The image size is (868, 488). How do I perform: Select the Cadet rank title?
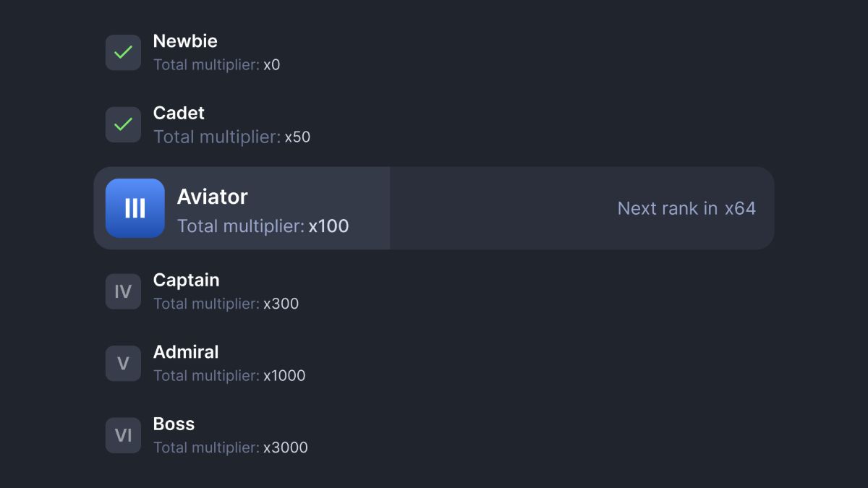click(179, 114)
